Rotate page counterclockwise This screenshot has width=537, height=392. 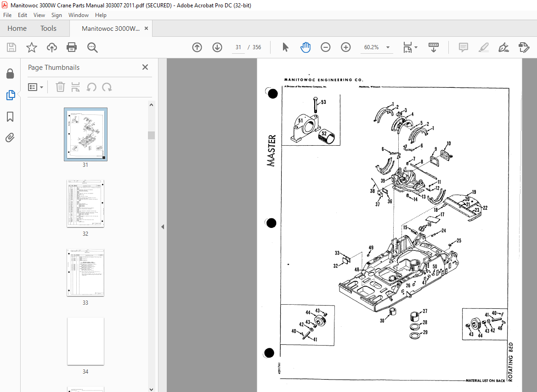pyautogui.click(x=91, y=87)
